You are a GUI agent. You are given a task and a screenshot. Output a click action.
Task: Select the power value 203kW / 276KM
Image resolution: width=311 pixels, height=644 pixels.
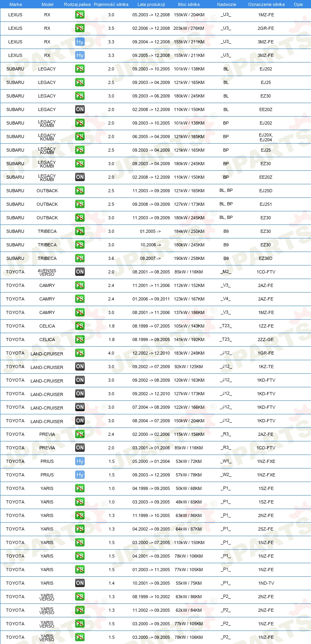(x=189, y=28)
